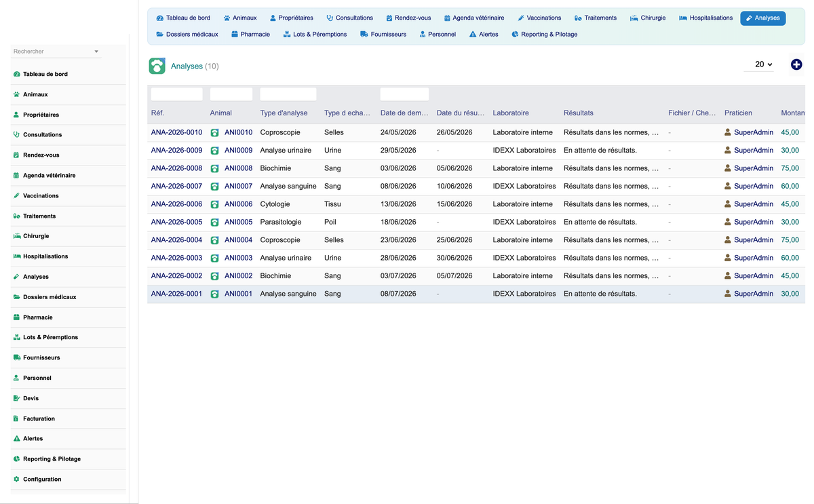Open animal link ANI0009
The height and width of the screenshot is (504, 814).
point(238,151)
